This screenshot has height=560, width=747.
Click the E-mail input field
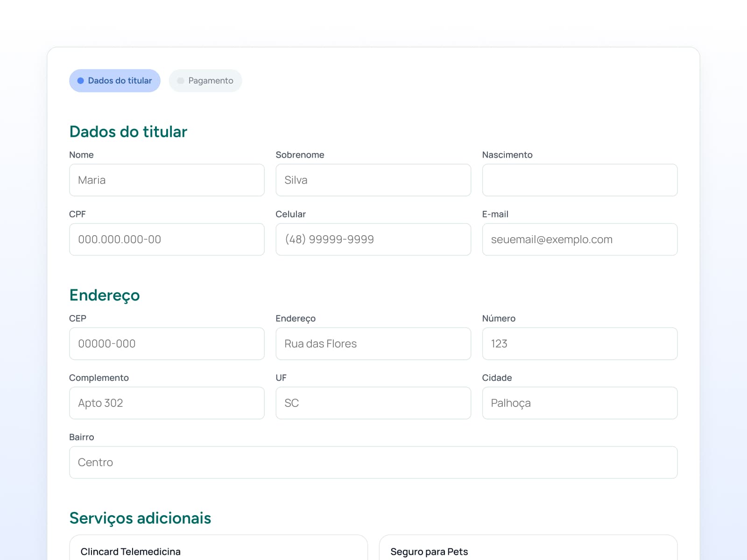click(x=580, y=239)
